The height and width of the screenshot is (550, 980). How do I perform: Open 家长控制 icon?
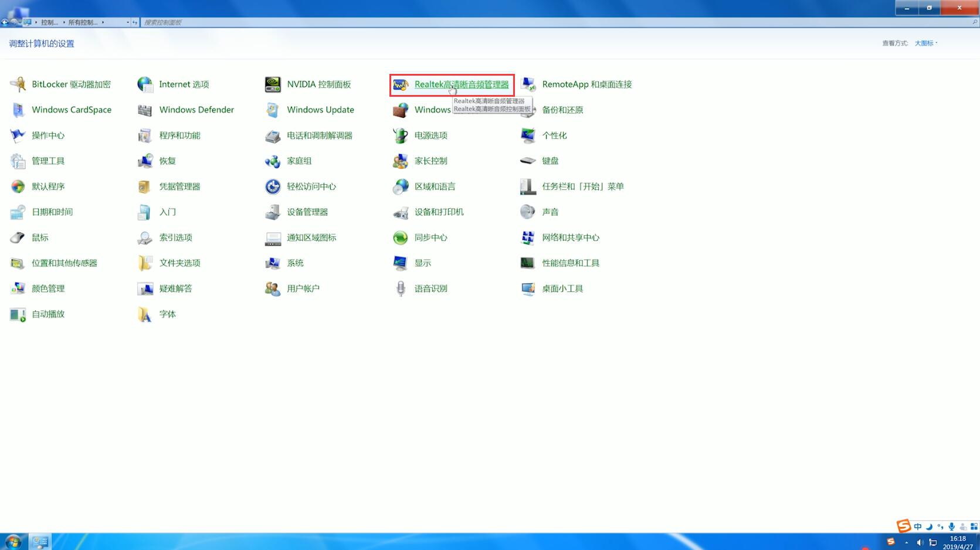coord(401,161)
